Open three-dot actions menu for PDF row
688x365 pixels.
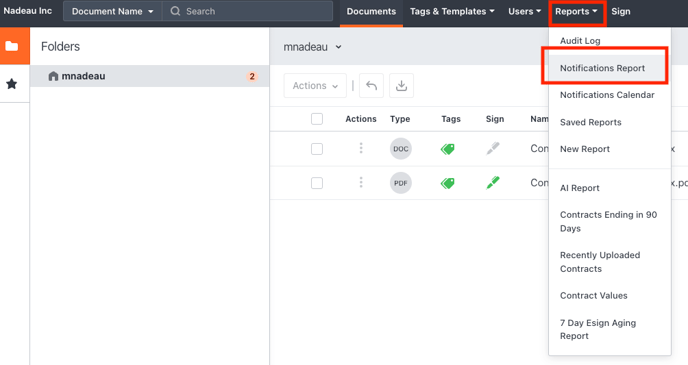(x=361, y=182)
